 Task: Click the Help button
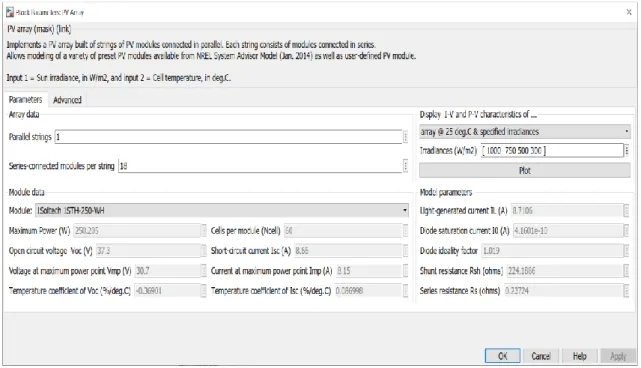pos(580,356)
